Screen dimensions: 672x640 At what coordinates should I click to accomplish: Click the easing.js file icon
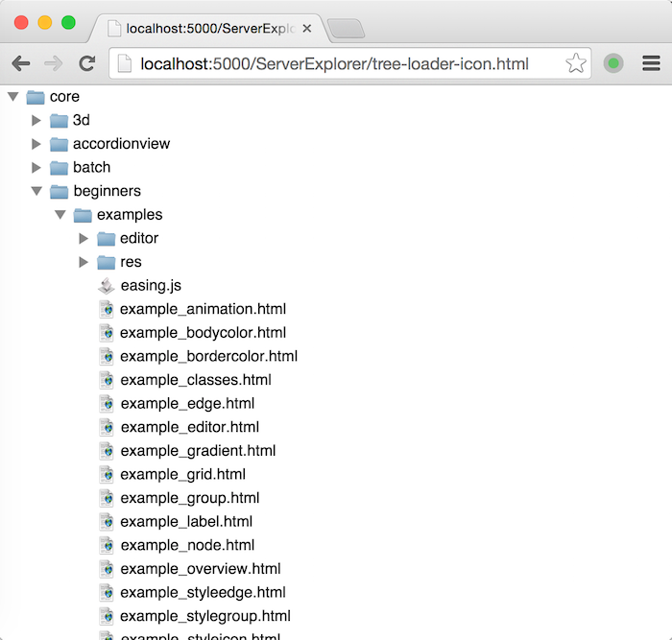[107, 285]
